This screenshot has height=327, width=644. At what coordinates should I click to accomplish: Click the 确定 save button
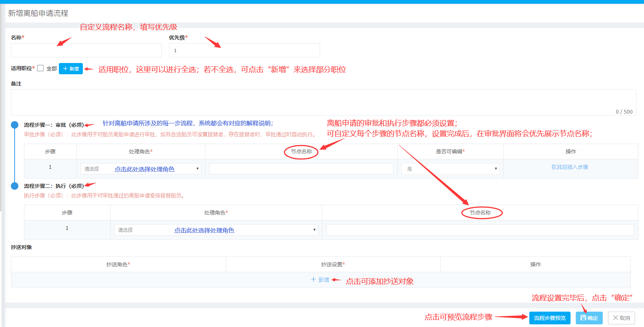tap(589, 318)
